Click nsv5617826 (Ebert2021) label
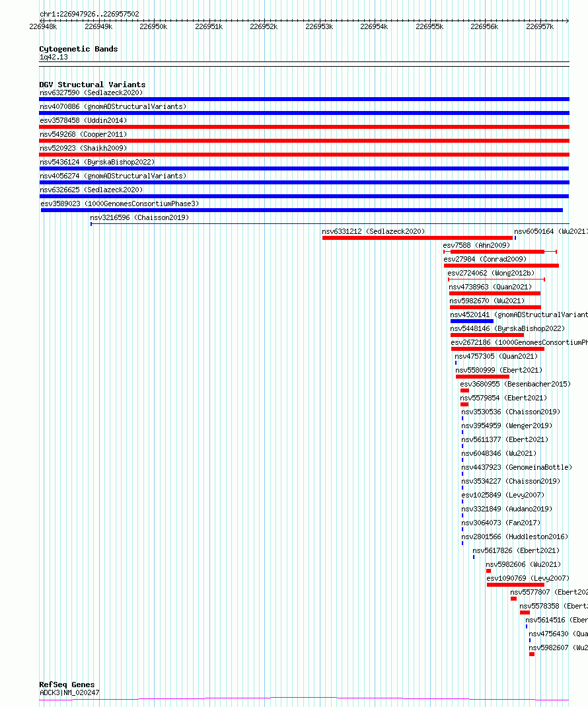588x707 pixels. coord(516,551)
